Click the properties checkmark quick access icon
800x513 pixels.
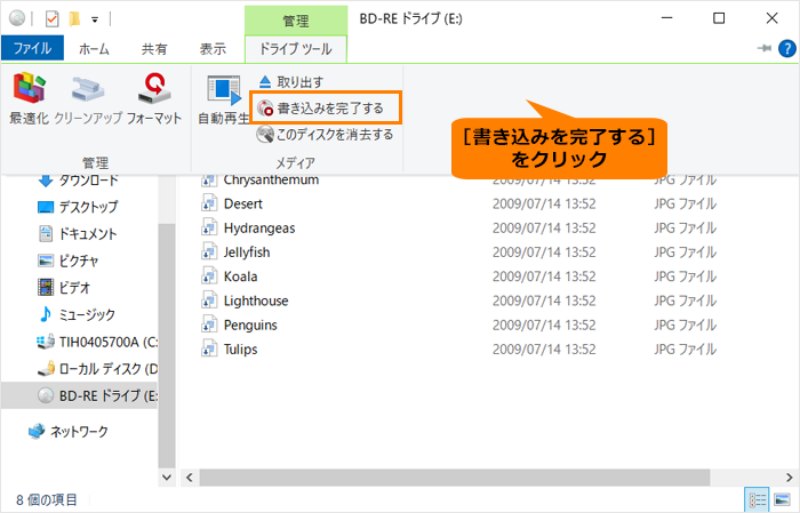(x=52, y=19)
